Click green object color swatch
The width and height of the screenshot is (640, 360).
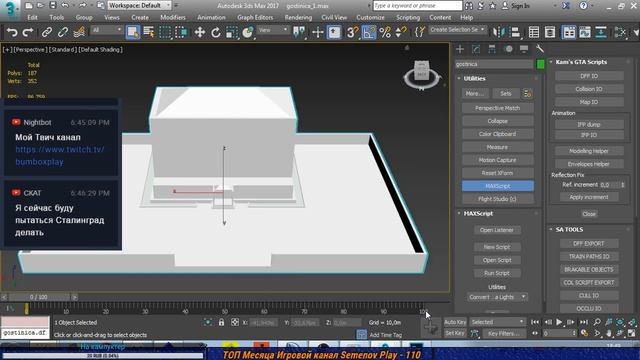point(540,64)
